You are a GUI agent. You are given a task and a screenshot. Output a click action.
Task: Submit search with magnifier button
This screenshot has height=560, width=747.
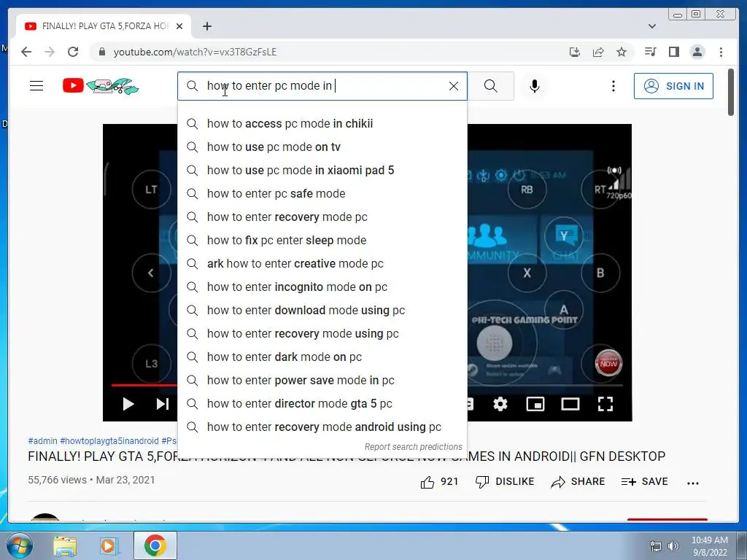click(x=491, y=86)
